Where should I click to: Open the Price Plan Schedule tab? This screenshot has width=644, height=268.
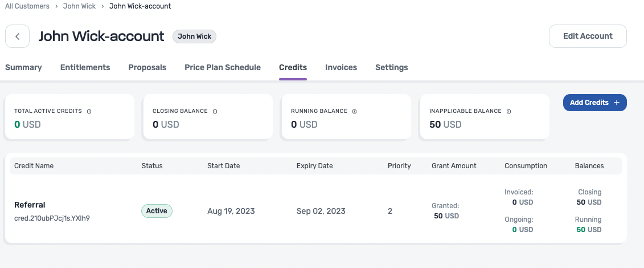coord(222,67)
